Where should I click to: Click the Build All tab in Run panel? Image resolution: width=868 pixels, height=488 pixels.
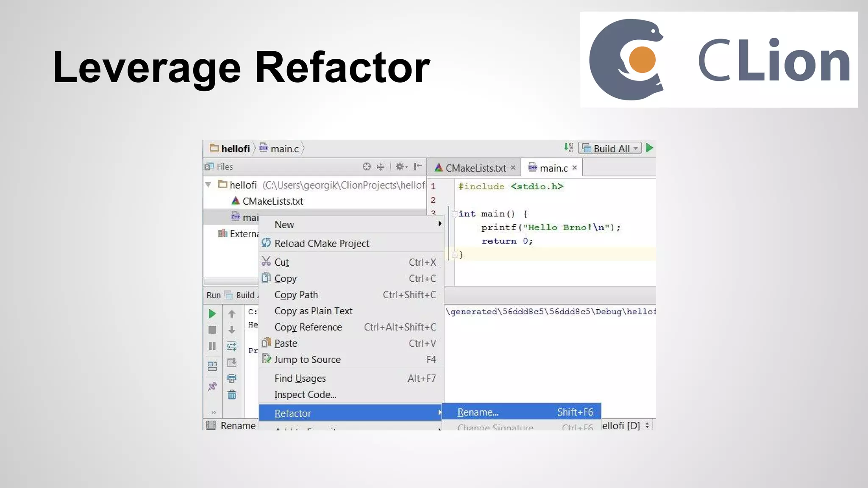click(x=241, y=295)
